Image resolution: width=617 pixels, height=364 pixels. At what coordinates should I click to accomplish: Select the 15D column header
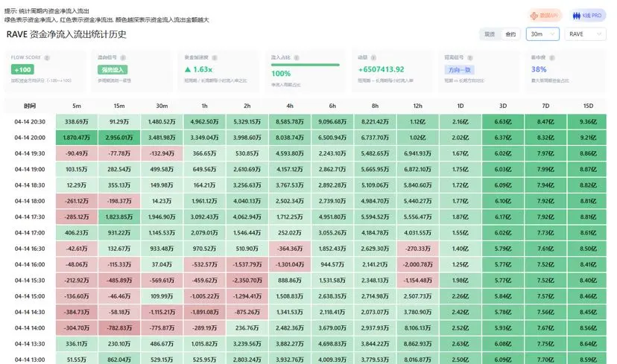coord(589,106)
